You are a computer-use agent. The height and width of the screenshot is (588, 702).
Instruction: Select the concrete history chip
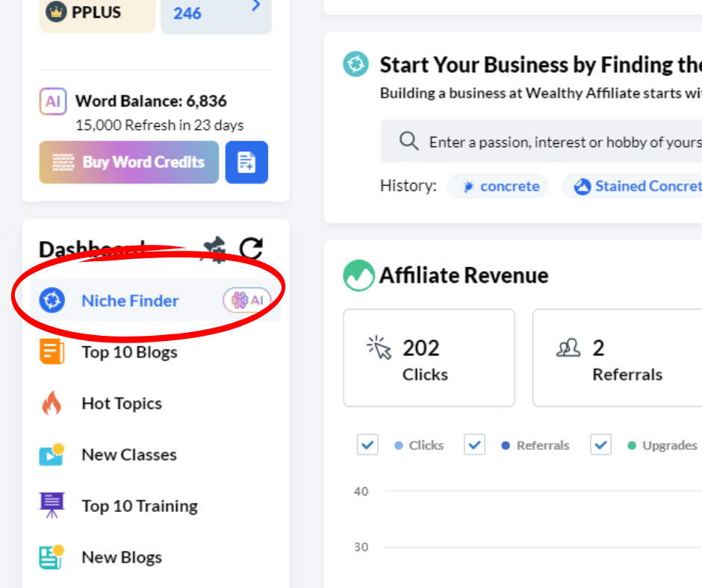[498, 186]
